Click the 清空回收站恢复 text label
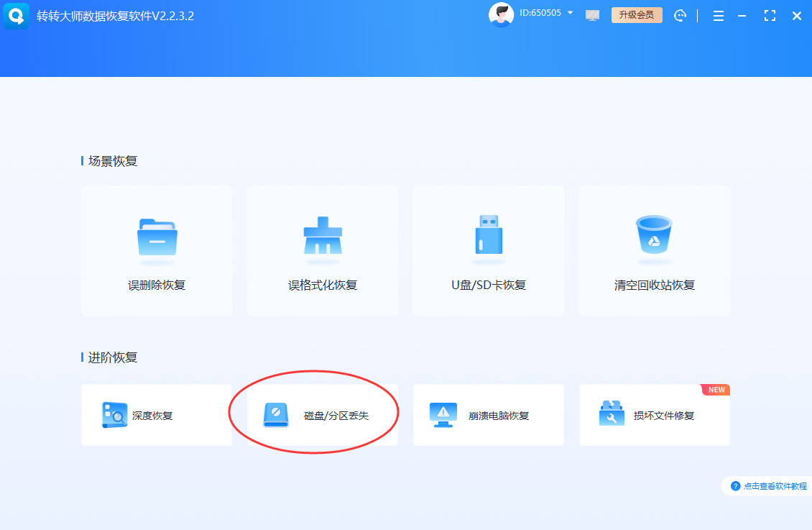This screenshot has height=530, width=812. pos(654,285)
